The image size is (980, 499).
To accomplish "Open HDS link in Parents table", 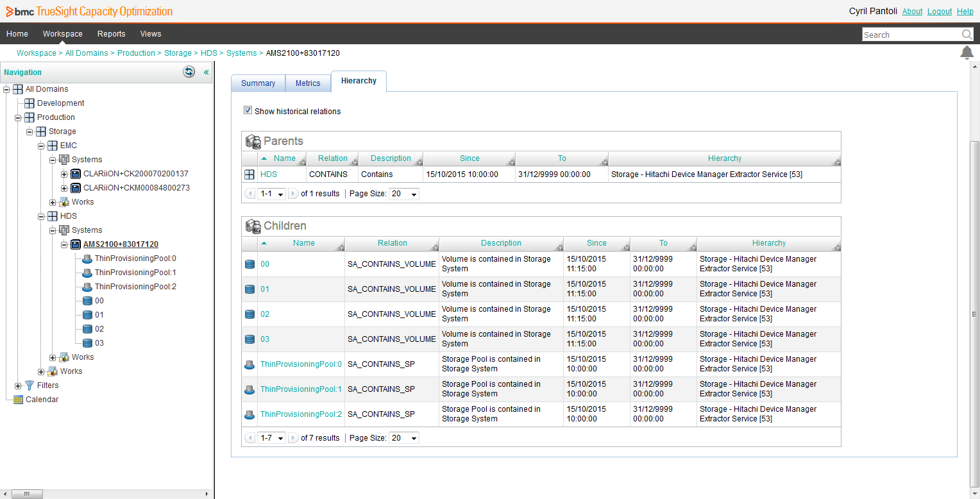I will click(x=269, y=174).
